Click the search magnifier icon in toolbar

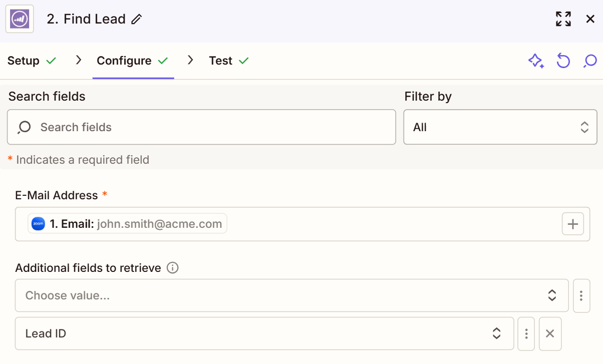(x=590, y=61)
